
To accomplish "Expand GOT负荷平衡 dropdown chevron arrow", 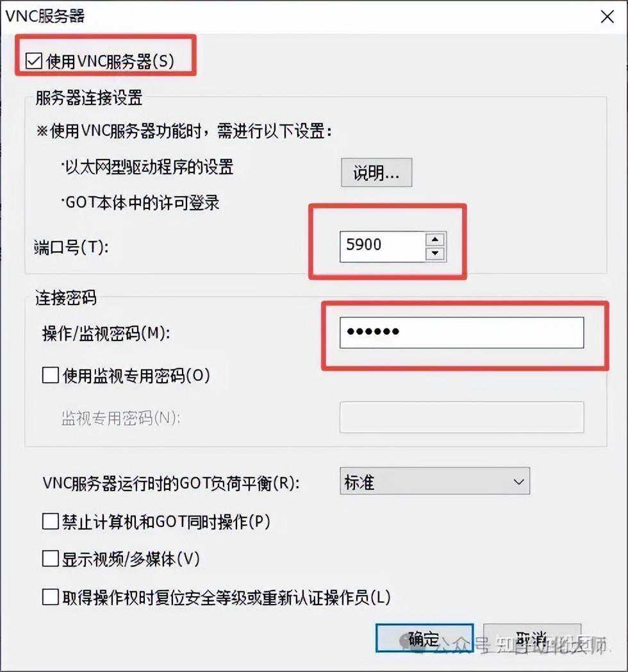I will pos(518,482).
